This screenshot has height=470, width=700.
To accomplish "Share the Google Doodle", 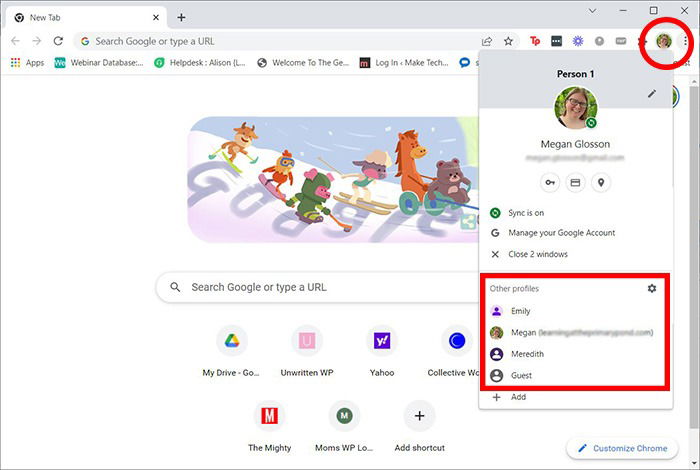I will (x=468, y=221).
